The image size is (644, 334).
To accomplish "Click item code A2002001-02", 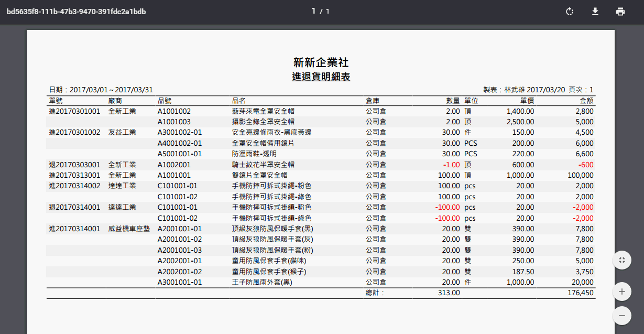I will pyautogui.click(x=179, y=272).
